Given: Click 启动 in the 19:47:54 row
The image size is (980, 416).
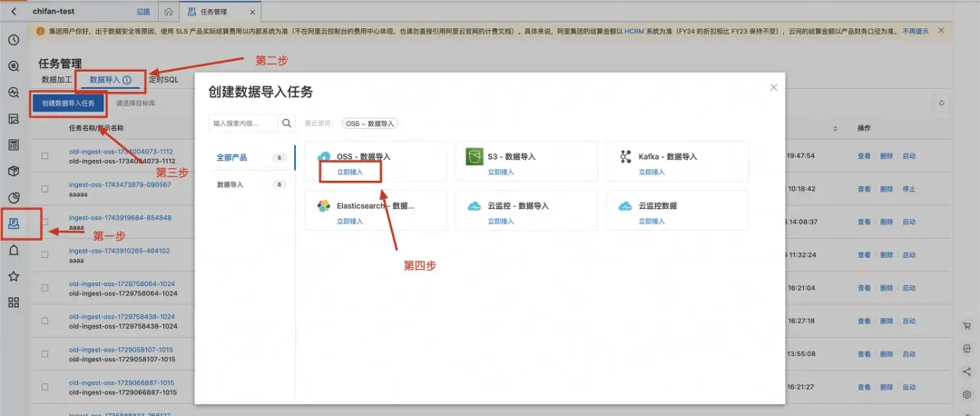Looking at the screenshot, I should pos(908,155).
